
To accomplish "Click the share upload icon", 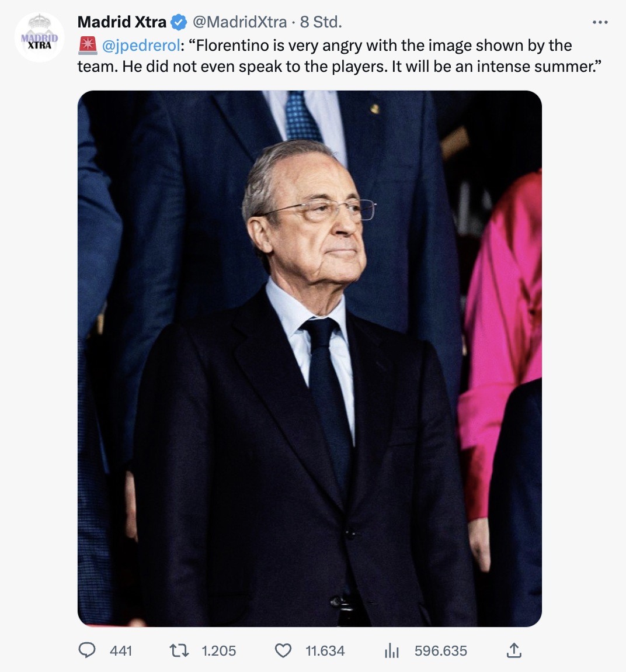I will tap(514, 650).
